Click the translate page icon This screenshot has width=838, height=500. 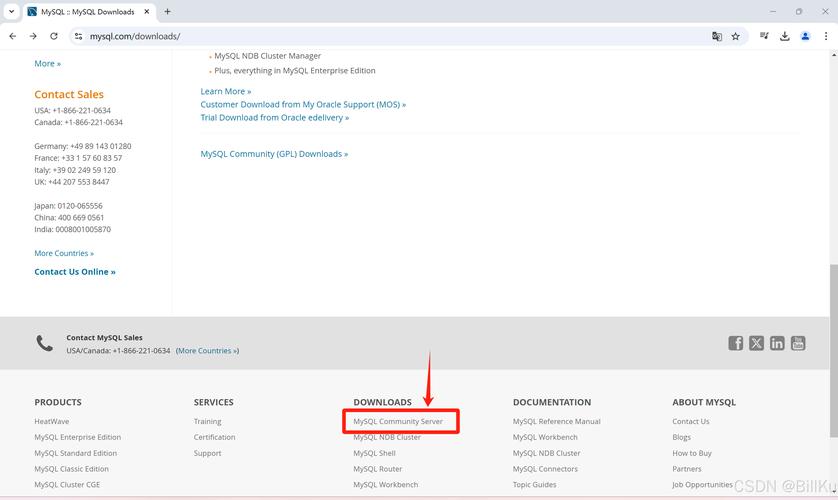pyautogui.click(x=717, y=36)
